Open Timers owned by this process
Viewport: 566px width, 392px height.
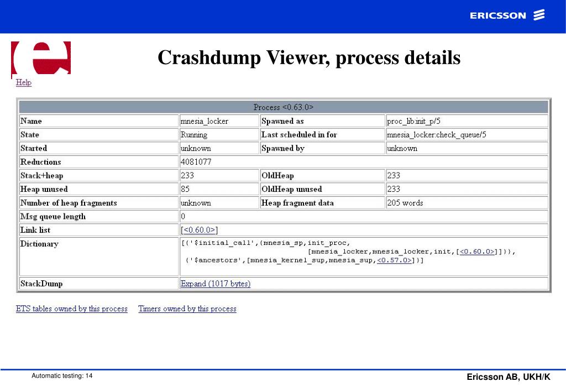[x=187, y=309]
